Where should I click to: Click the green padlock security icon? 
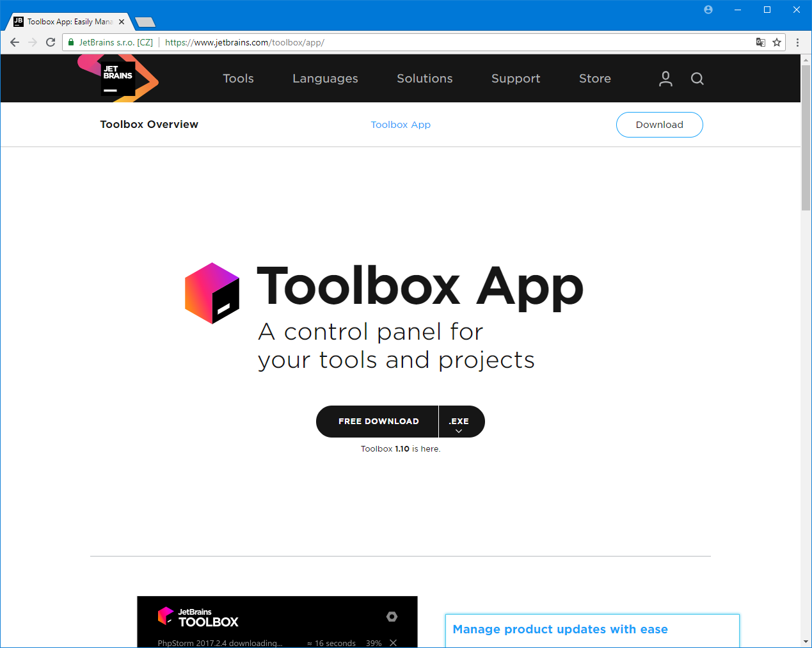click(x=71, y=42)
